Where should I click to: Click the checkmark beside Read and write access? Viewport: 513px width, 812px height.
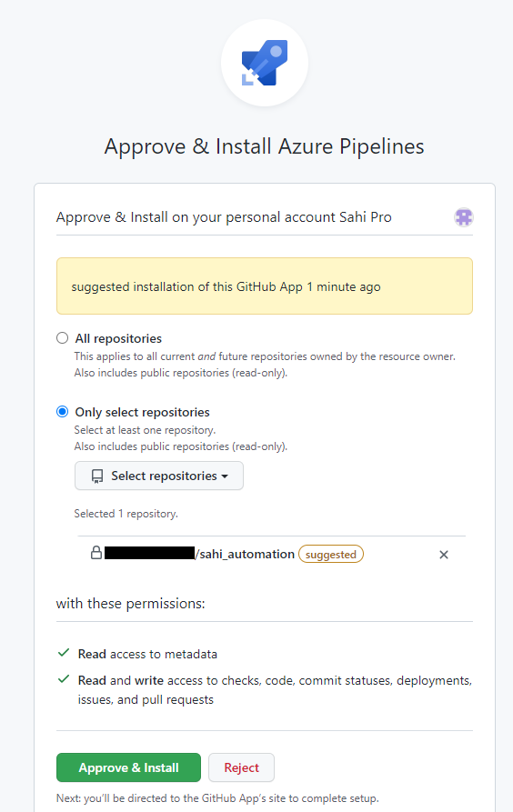click(64, 679)
